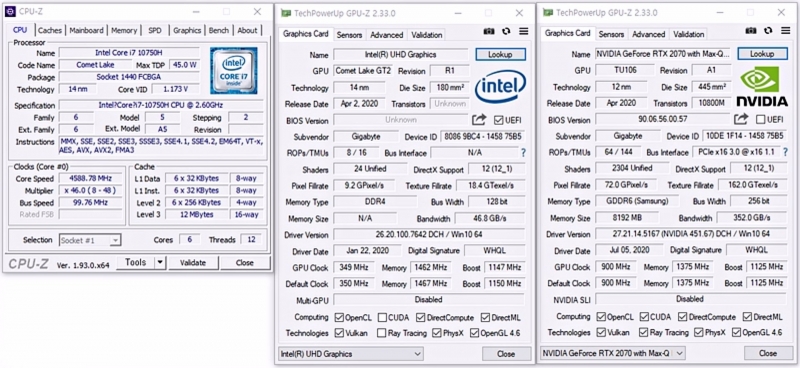Click the NVIDIA logo in GPU-Z window
The image size is (800, 368).
tap(762, 86)
